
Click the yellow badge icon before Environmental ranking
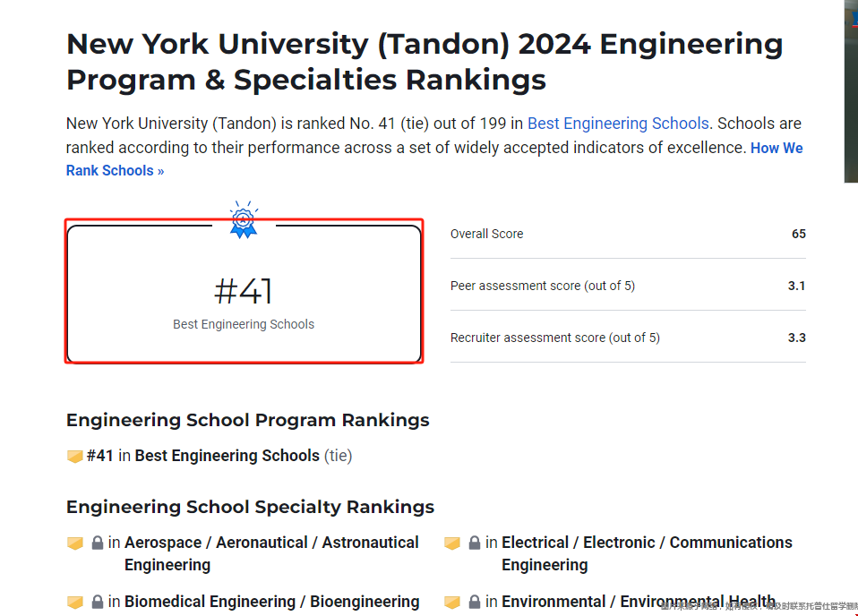pos(452,603)
